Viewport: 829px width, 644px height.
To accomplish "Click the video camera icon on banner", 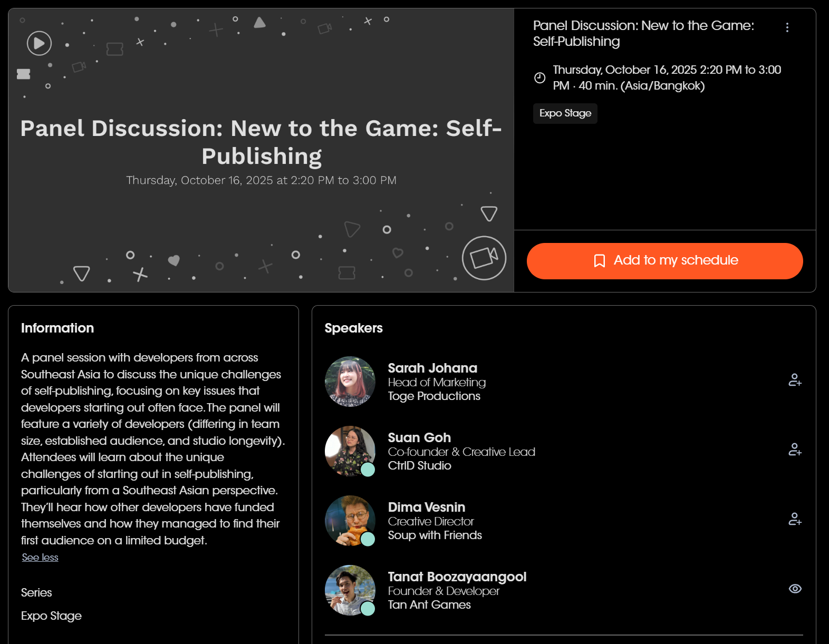I will pos(484,258).
